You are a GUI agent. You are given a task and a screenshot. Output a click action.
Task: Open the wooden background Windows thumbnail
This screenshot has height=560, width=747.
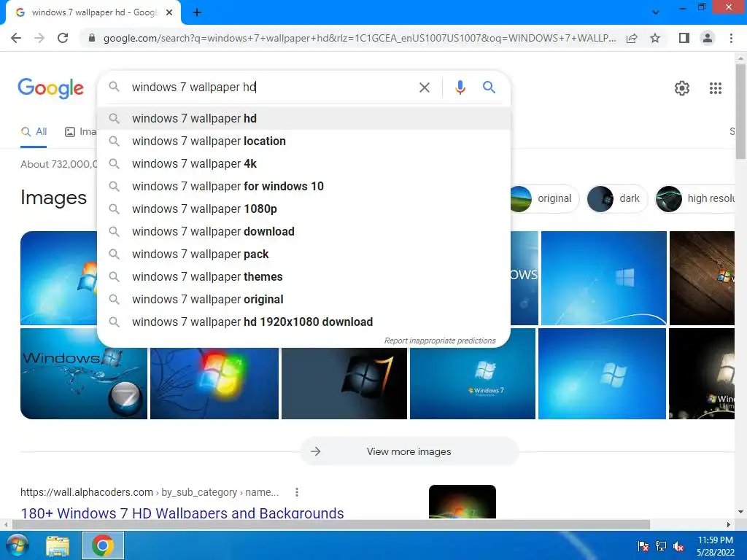coord(702,278)
